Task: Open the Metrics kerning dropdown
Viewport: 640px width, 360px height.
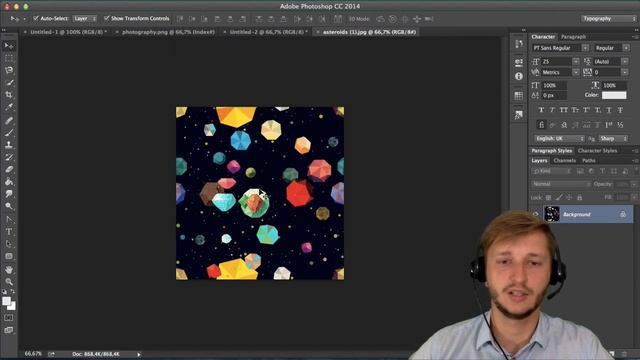Action: click(x=576, y=72)
